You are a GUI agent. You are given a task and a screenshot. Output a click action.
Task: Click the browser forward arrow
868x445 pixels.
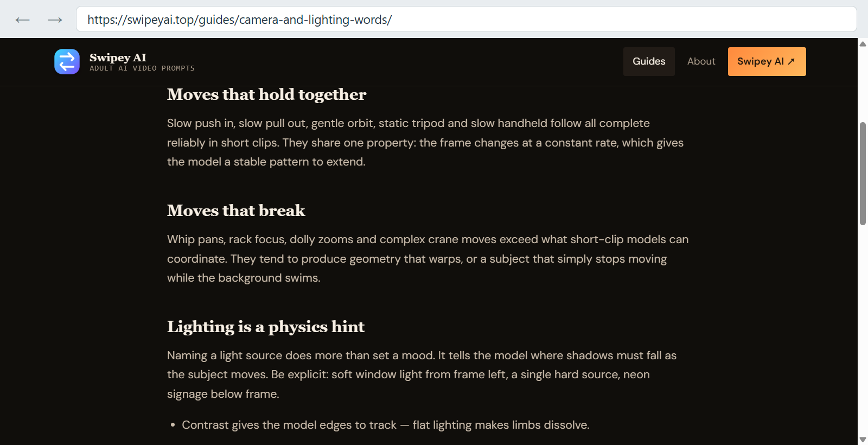click(x=55, y=20)
